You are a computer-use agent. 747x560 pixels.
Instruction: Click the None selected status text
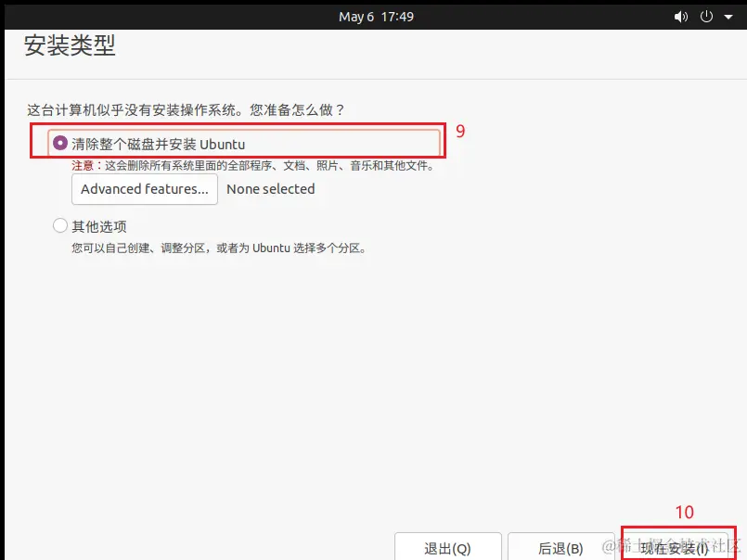(x=271, y=189)
